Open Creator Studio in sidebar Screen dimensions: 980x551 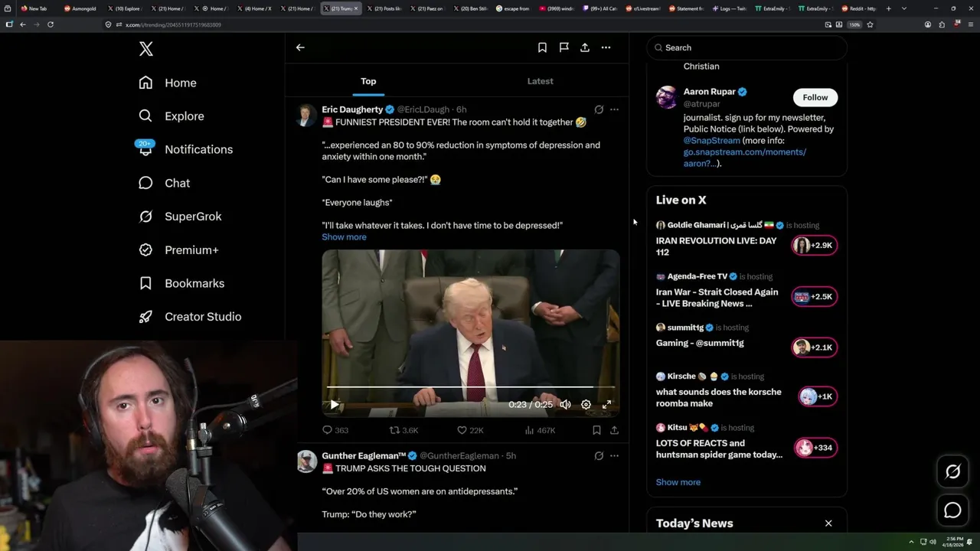[190, 317]
